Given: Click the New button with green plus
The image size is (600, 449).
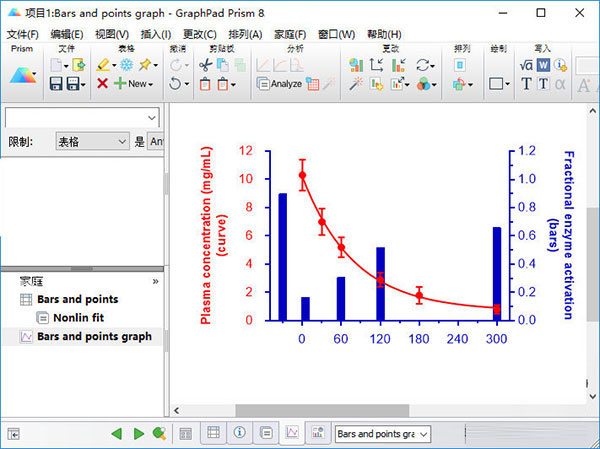Looking at the screenshot, I should [x=131, y=84].
